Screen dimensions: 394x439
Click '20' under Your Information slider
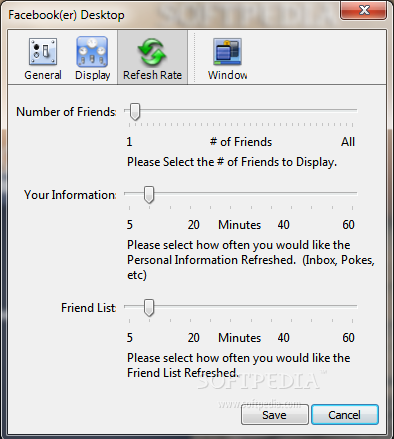(193, 225)
